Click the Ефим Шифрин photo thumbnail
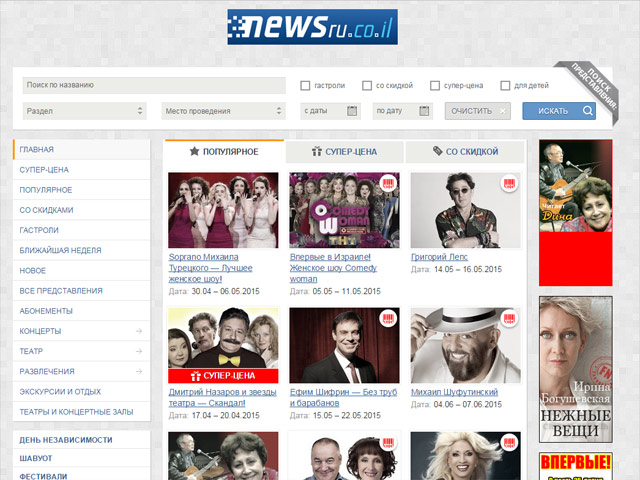This screenshot has height=480, width=640. [x=344, y=345]
